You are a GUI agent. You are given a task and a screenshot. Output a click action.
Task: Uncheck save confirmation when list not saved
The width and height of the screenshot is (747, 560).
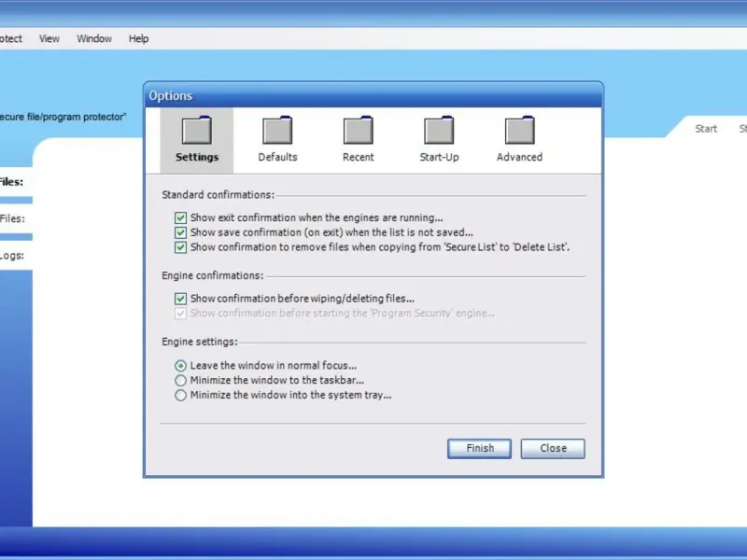point(180,232)
